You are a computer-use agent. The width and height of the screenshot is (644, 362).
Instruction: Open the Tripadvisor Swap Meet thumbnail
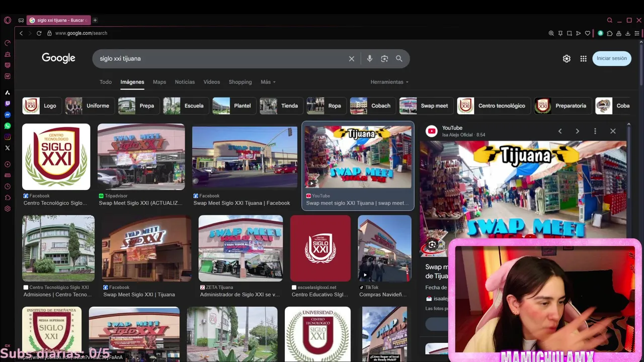[x=141, y=157]
